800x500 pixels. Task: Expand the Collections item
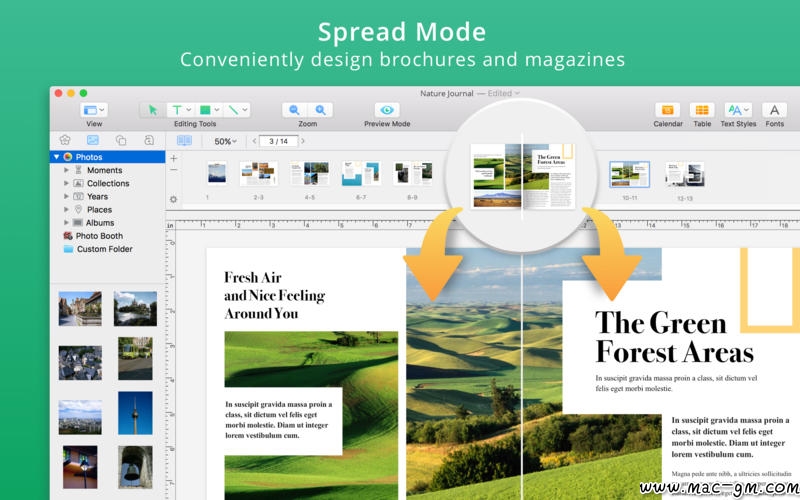(x=66, y=183)
